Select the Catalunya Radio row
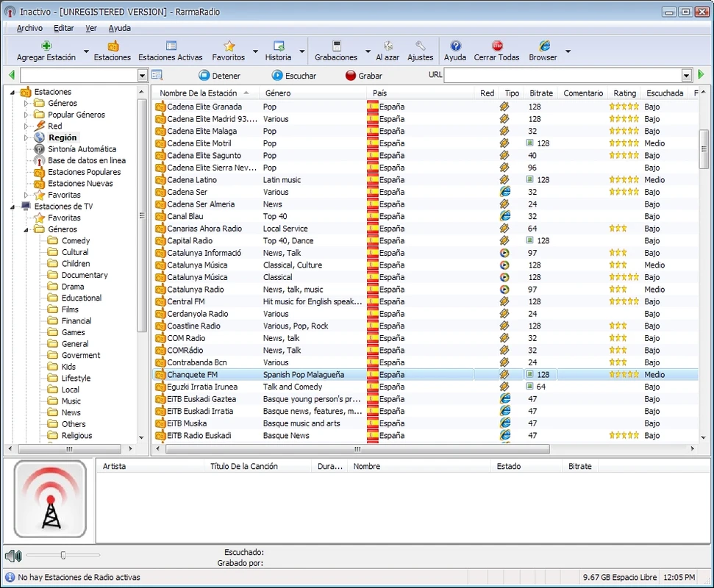The height and width of the screenshot is (588, 714). (425, 290)
